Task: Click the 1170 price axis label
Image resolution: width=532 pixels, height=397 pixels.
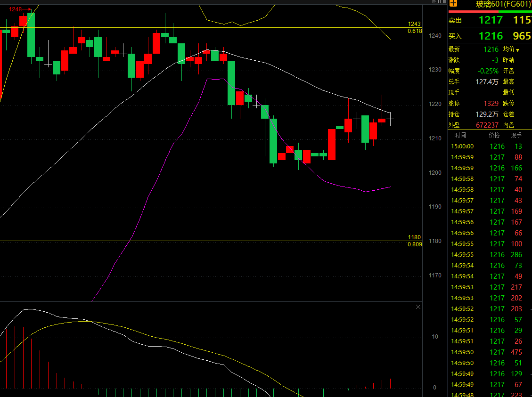Action: [435, 275]
